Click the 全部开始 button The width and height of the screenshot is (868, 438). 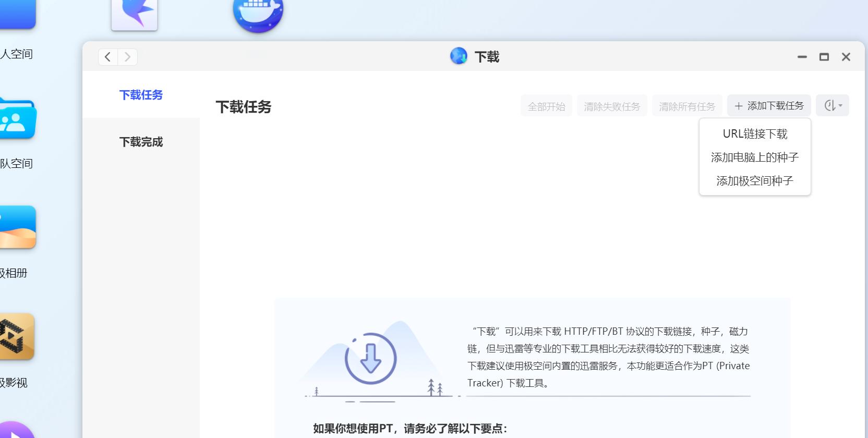546,106
